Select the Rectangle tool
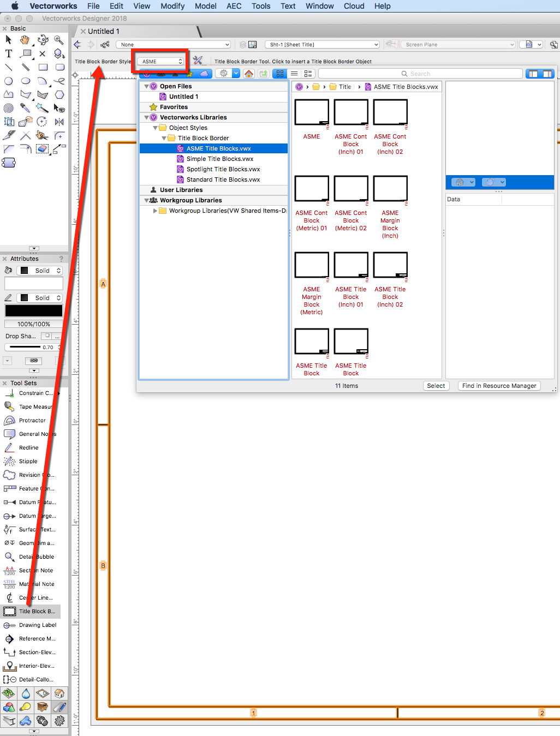Image resolution: width=560 pixels, height=736 pixels. (x=43, y=67)
